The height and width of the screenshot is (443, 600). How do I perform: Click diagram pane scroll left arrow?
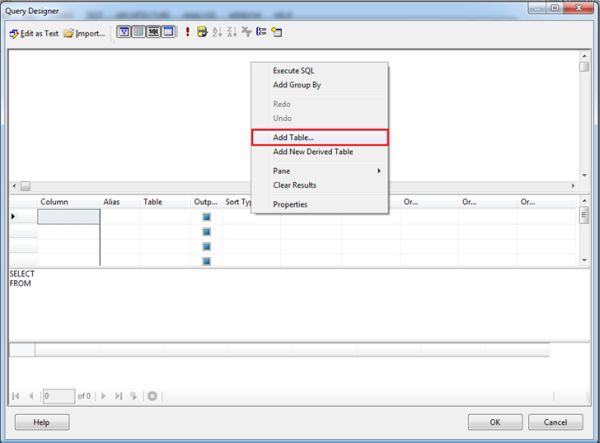click(x=14, y=186)
